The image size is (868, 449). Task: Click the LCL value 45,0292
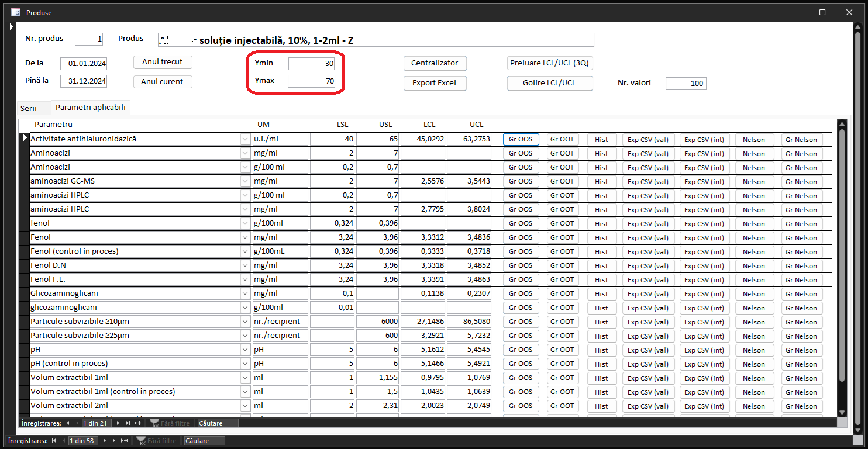coord(424,139)
